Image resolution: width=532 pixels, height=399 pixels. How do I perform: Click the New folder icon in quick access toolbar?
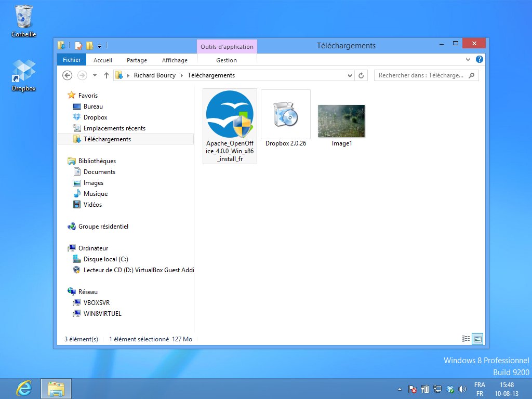89,46
